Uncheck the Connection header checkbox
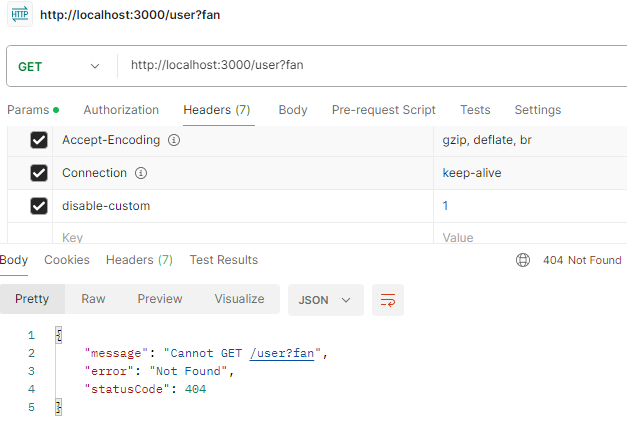 pyautogui.click(x=39, y=173)
